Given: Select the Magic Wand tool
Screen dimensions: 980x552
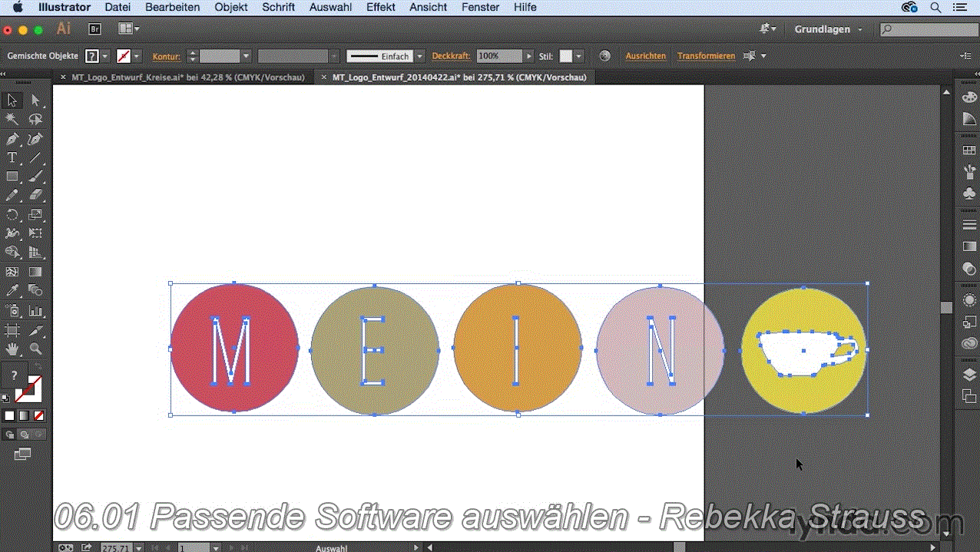Looking at the screenshot, I should click(12, 119).
